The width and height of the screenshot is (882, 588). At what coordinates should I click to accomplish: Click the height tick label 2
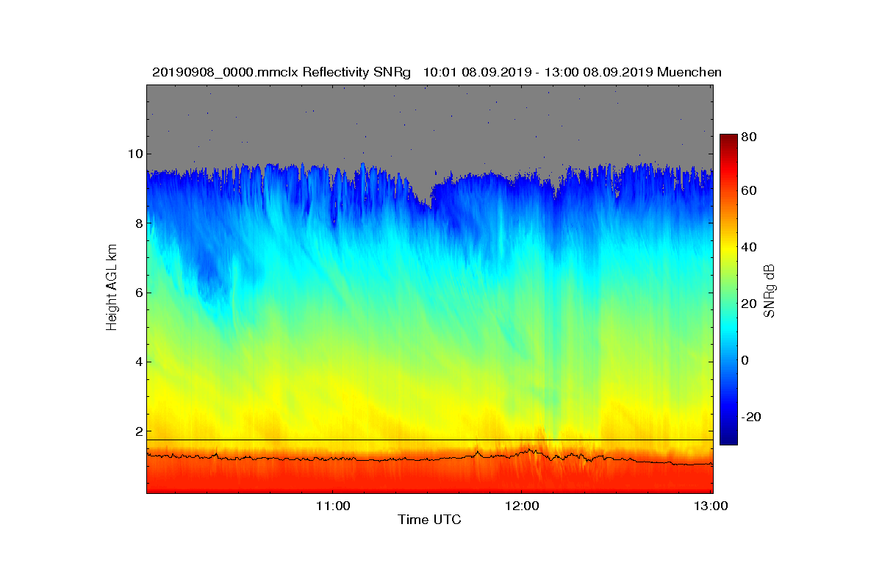click(x=137, y=431)
